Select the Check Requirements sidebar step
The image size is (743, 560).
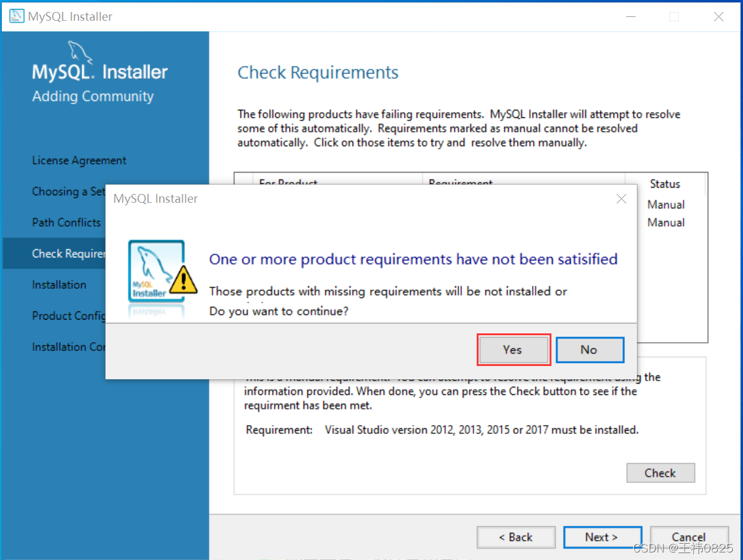[x=54, y=254]
